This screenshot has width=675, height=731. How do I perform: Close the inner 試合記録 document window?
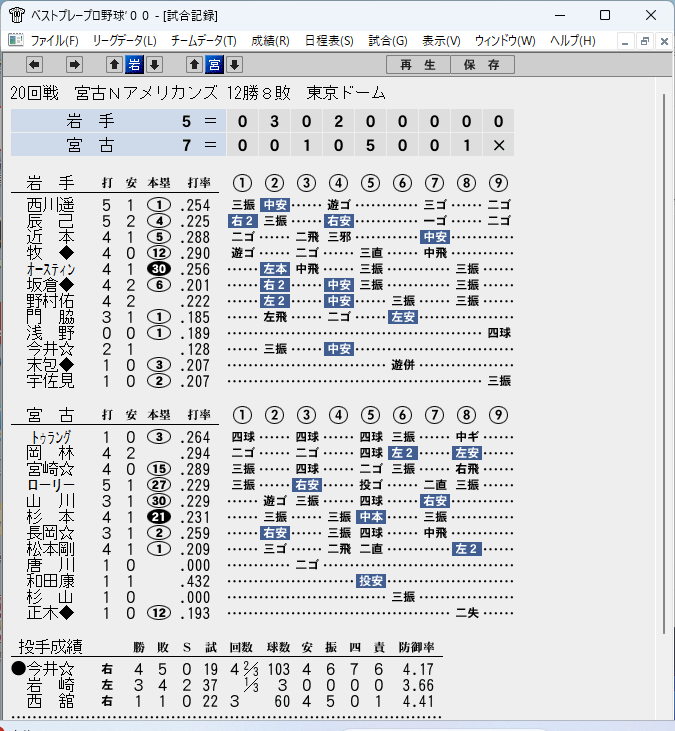click(664, 41)
